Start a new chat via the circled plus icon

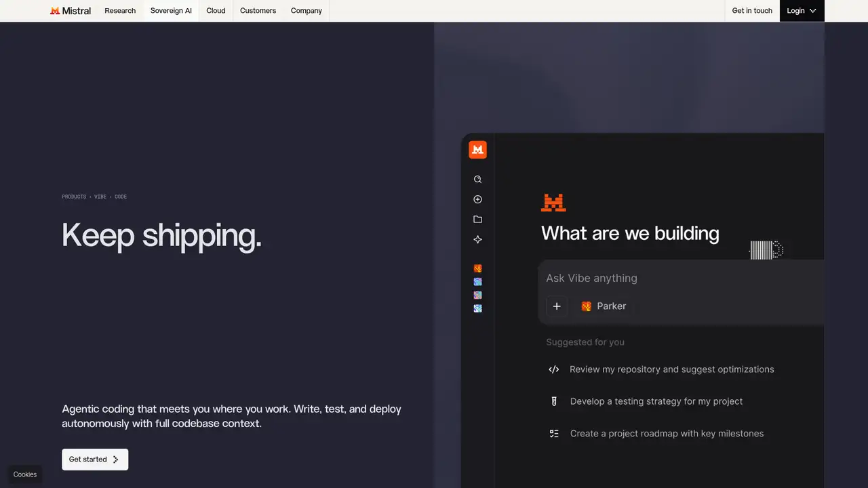[478, 199]
